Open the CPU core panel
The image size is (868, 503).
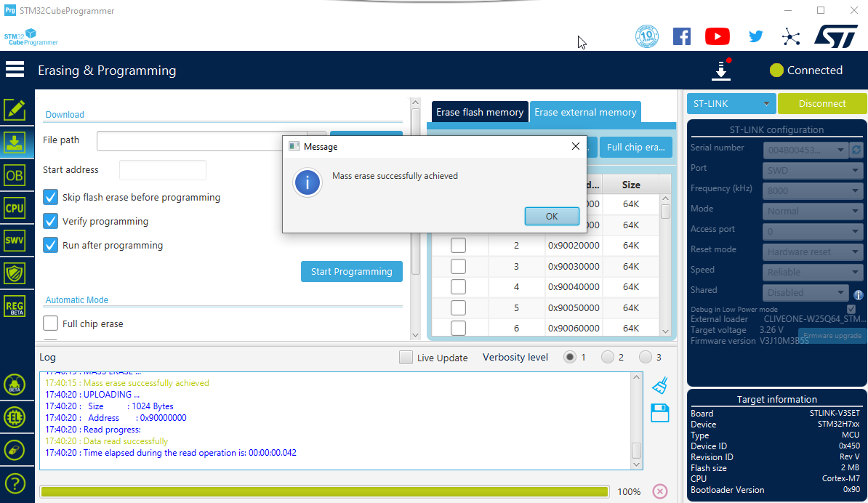(x=15, y=207)
